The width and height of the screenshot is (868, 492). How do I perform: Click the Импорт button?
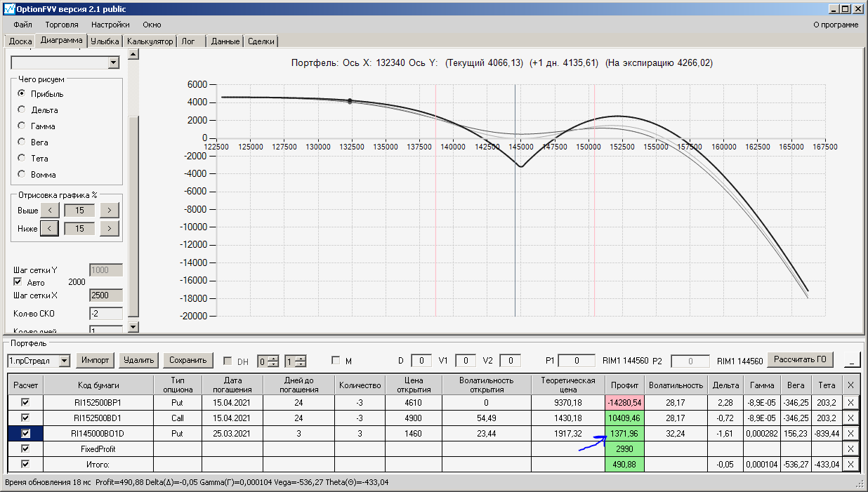pyautogui.click(x=96, y=360)
